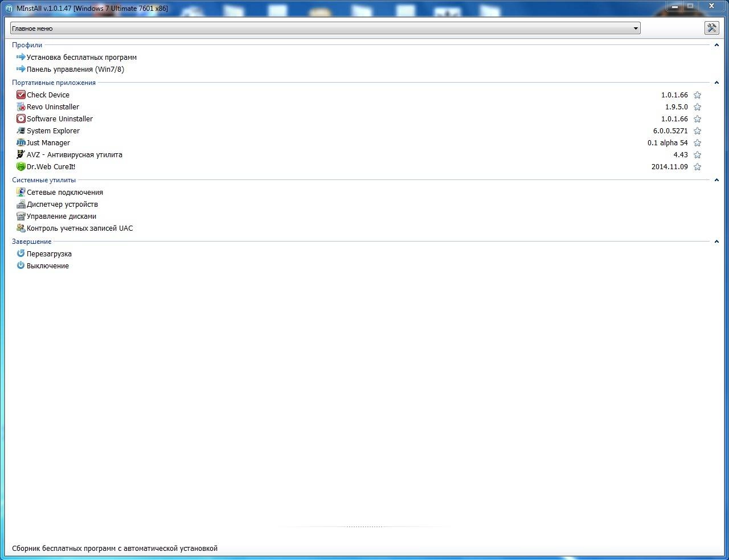729x560 pixels.
Task: Launch Software Uninstaller
Action: tap(60, 118)
